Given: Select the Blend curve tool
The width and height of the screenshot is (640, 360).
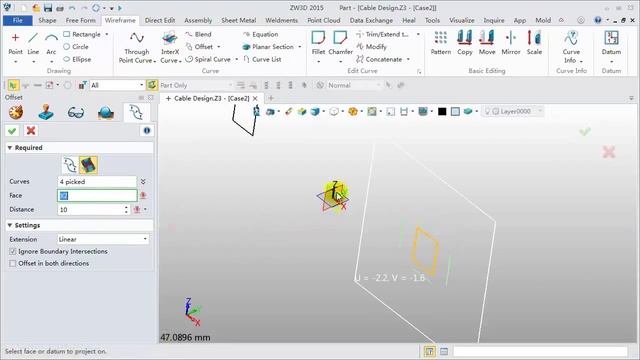Looking at the screenshot, I should click(198, 34).
